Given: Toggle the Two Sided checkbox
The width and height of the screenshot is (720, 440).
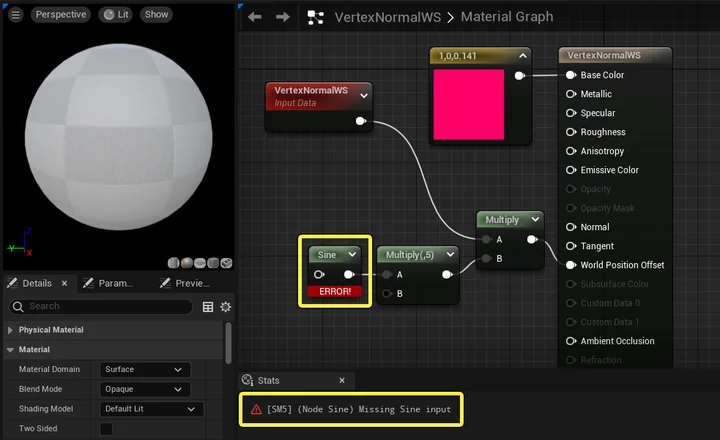Looking at the screenshot, I should point(106,429).
